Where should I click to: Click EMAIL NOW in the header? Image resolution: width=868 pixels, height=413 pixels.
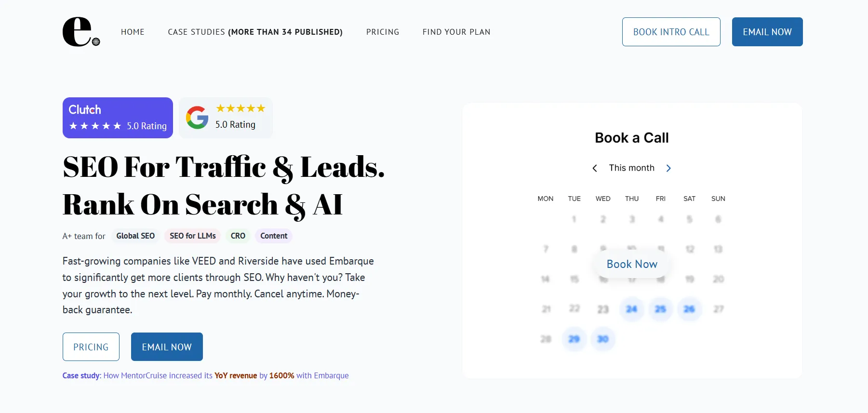tap(767, 32)
